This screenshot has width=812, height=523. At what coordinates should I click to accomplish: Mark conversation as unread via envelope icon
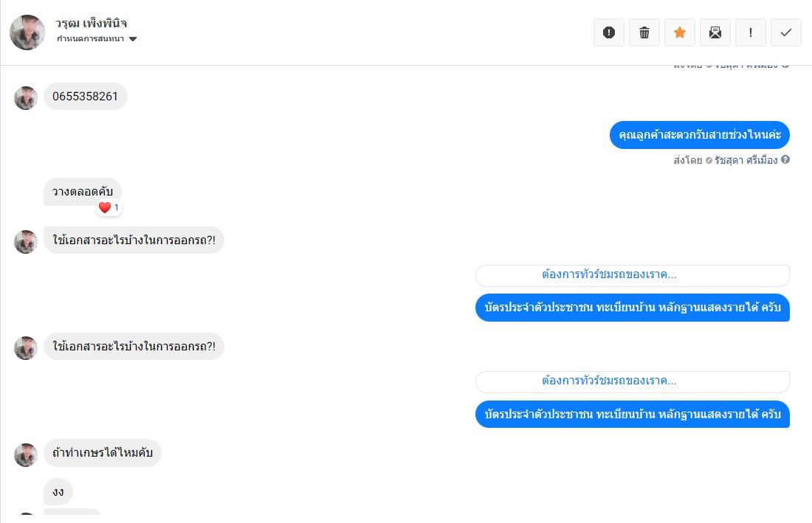[x=715, y=32]
